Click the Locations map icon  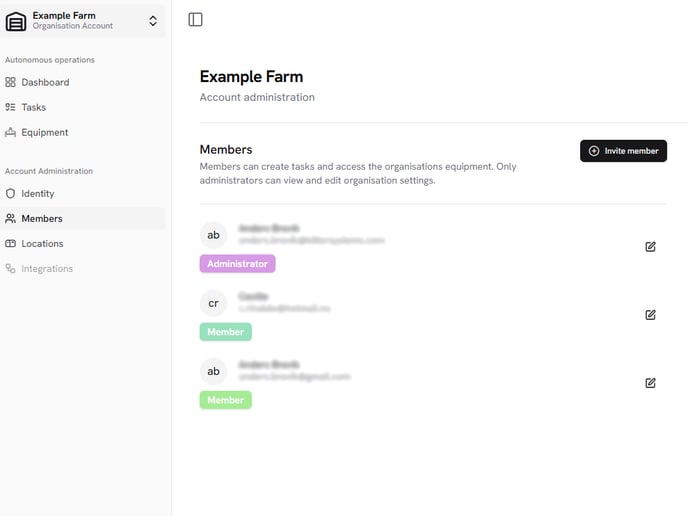11,243
